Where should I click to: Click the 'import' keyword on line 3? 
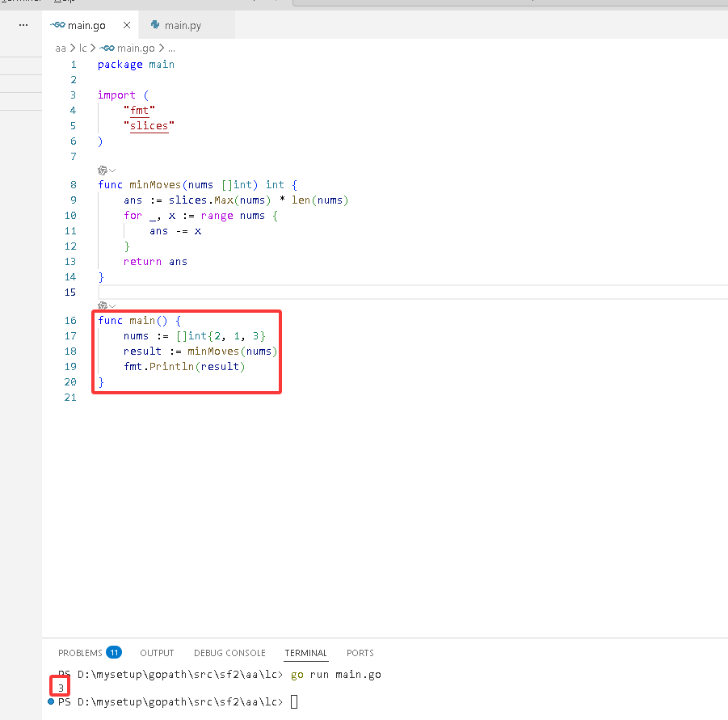pyautogui.click(x=116, y=95)
